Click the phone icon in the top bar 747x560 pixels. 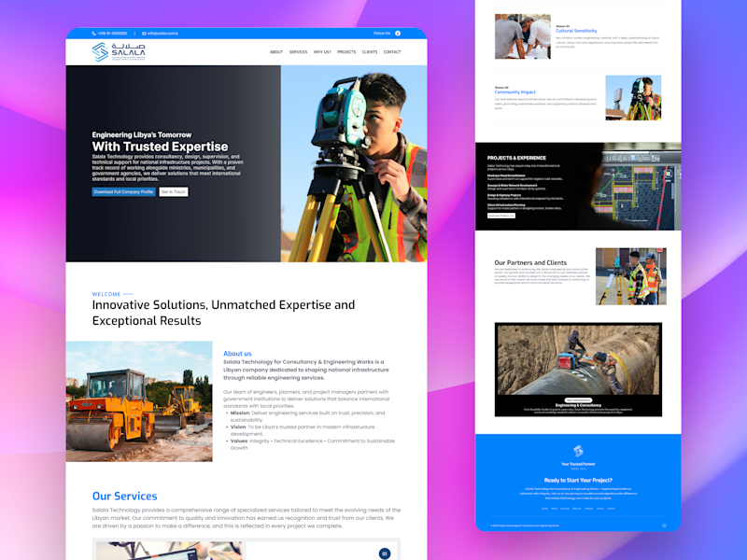[94, 34]
